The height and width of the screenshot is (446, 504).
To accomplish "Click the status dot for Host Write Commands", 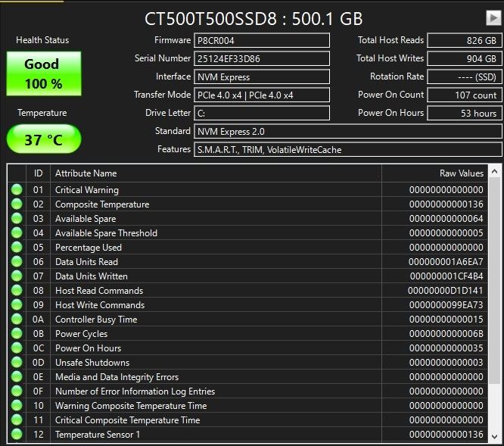I will (x=17, y=305).
